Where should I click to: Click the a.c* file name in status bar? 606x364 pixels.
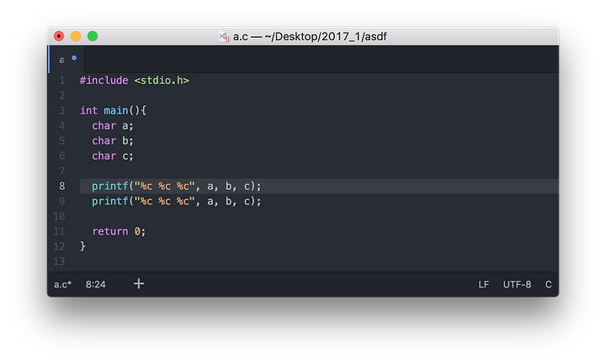[x=62, y=284]
